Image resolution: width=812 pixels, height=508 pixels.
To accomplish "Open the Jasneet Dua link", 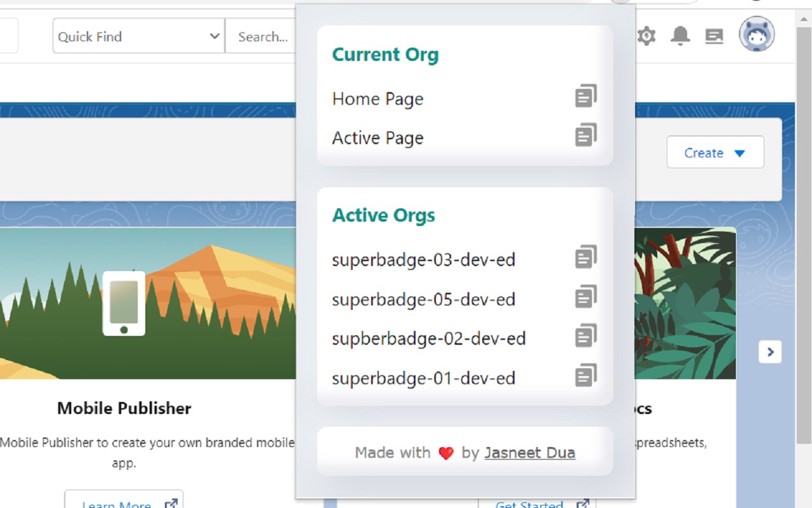I will point(530,453).
